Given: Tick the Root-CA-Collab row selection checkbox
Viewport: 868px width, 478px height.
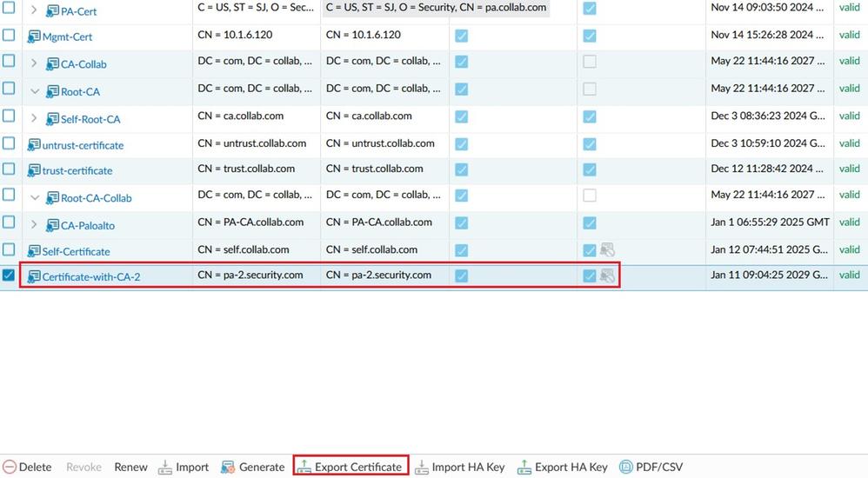Looking at the screenshot, I should tap(9, 194).
